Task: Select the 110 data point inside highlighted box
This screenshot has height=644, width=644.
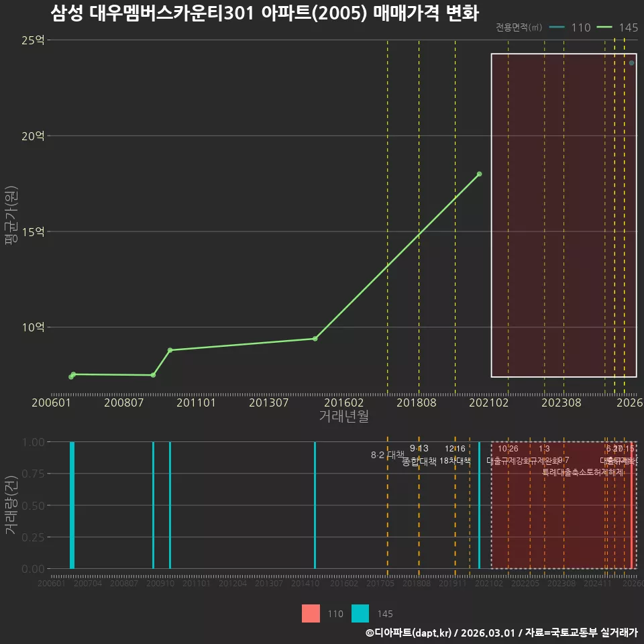Action: pos(631,63)
